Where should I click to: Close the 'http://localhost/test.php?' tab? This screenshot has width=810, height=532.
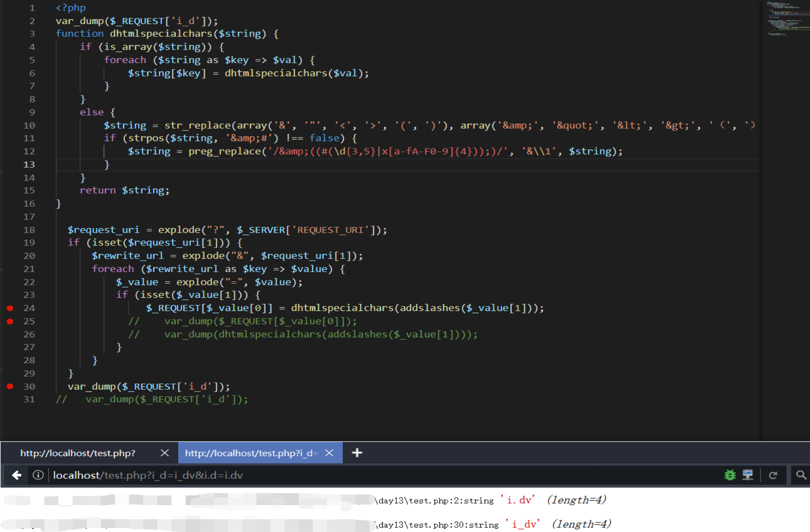pos(164,453)
